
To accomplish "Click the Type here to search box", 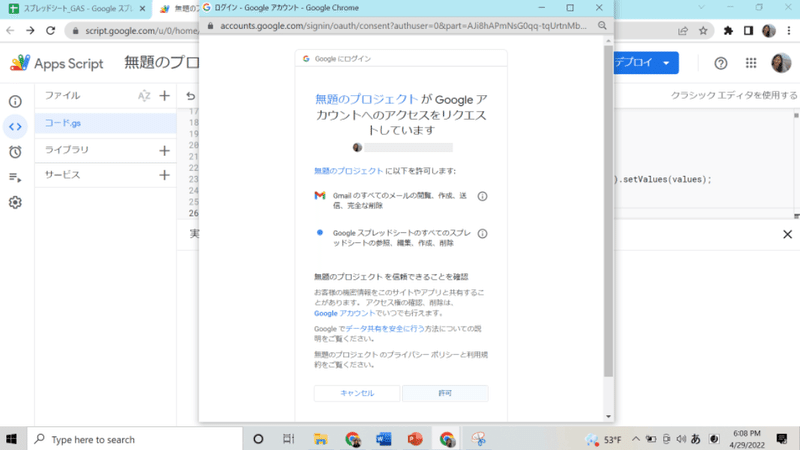I will click(x=135, y=439).
